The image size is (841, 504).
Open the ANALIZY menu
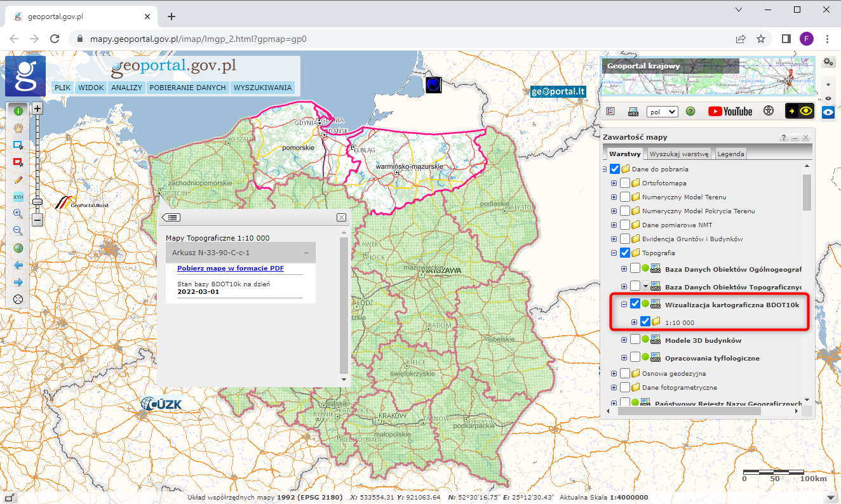coord(126,87)
